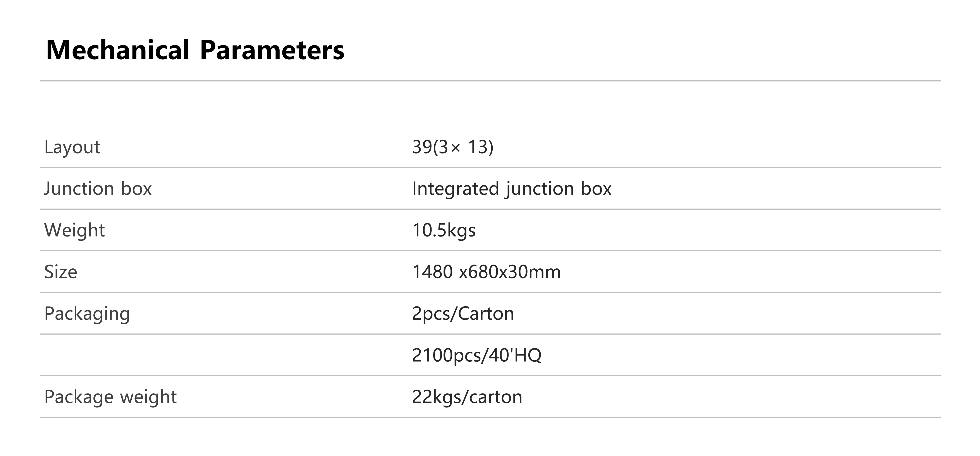The height and width of the screenshot is (456, 980).
Task: Click the 2pcs/Carton packaging value
Action: tap(463, 314)
